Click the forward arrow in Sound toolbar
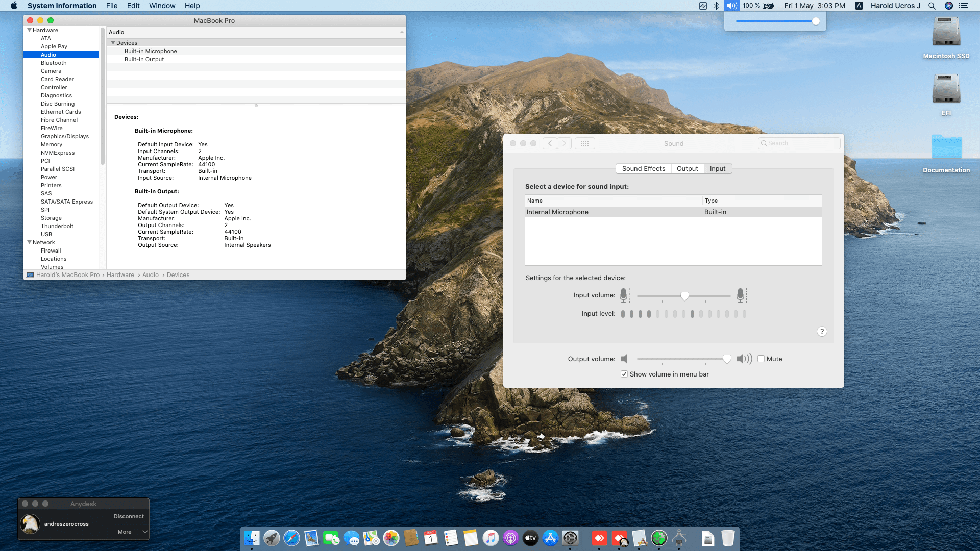Screen dimensions: 980x551 (x=564, y=143)
